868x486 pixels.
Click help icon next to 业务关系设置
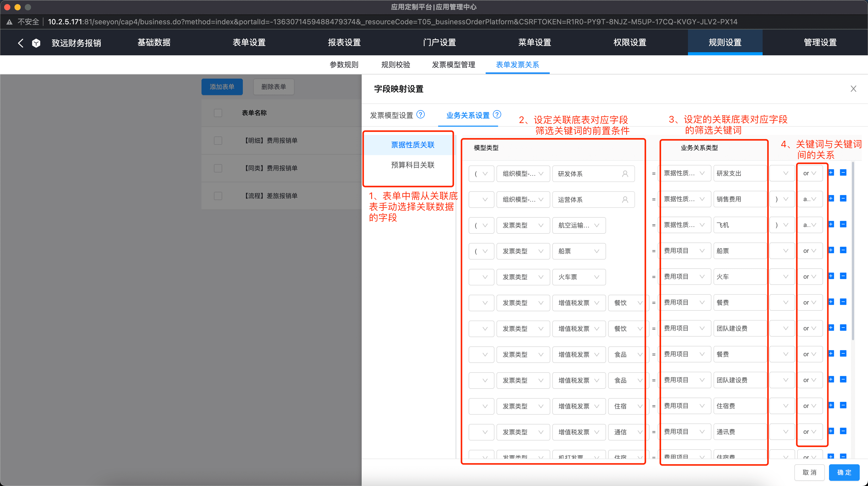pos(497,115)
